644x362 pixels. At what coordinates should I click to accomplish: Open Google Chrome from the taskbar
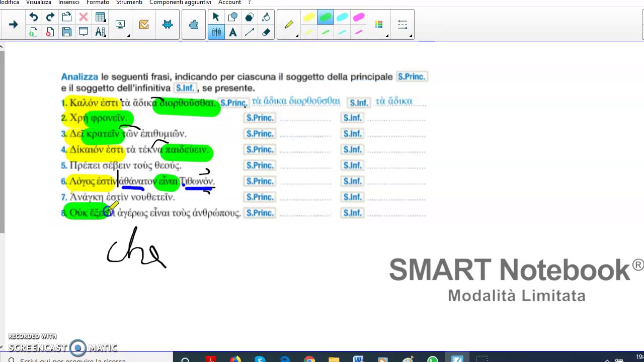(309, 359)
